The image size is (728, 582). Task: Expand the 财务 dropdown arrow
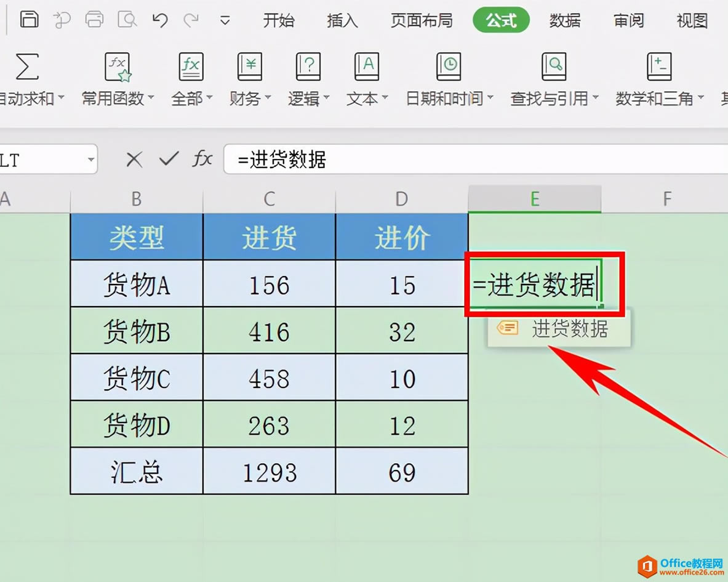[268, 98]
